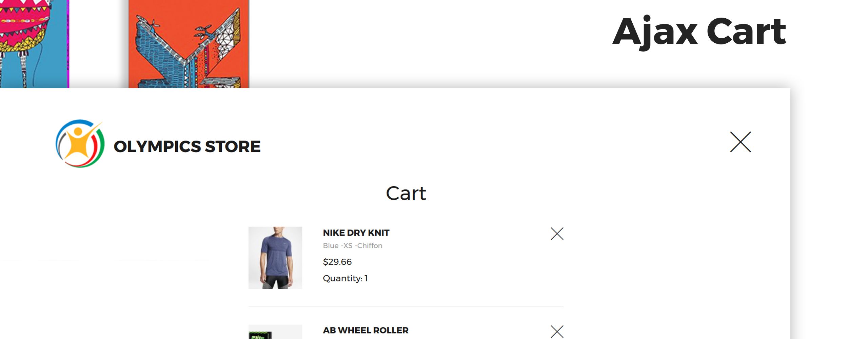Close the cart panel with the large X
The width and height of the screenshot is (868, 339).
coord(740,142)
